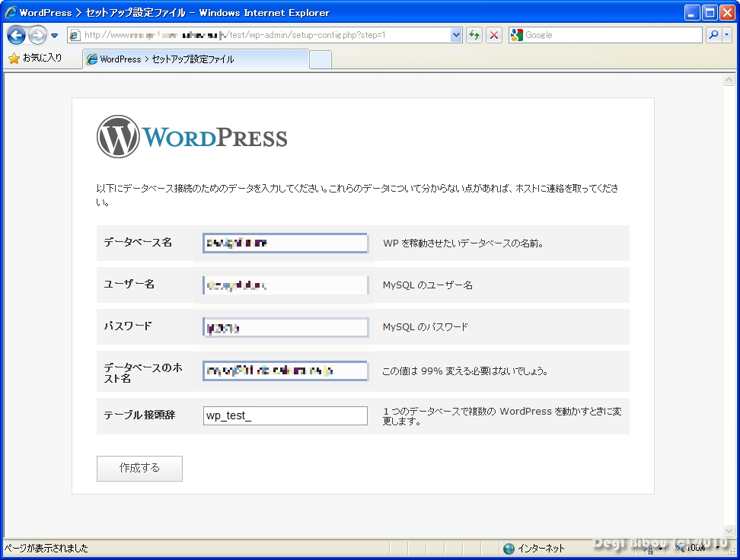Open the Favorites (お気に入り) star button
This screenshot has width=740, height=560.
pyautogui.click(x=35, y=58)
